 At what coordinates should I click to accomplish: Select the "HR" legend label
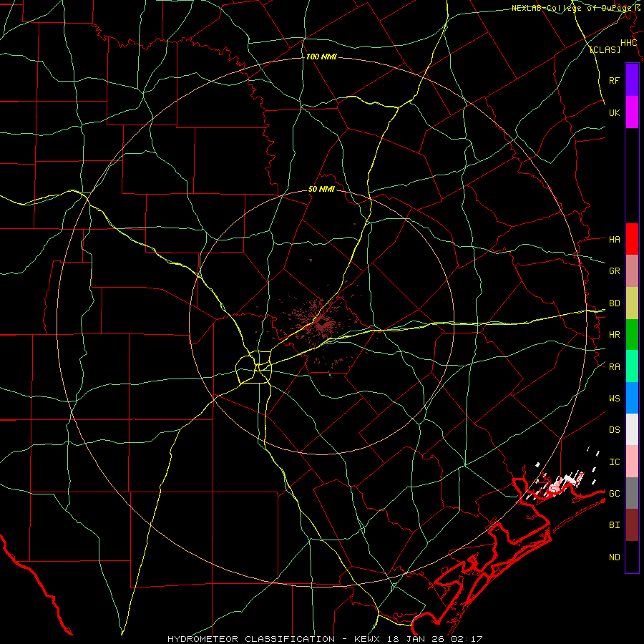(614, 335)
